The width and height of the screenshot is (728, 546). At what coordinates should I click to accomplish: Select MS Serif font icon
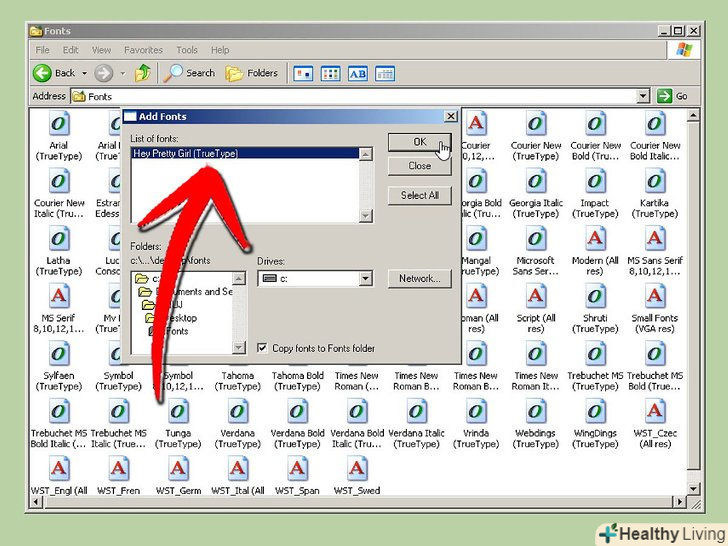click(59, 296)
